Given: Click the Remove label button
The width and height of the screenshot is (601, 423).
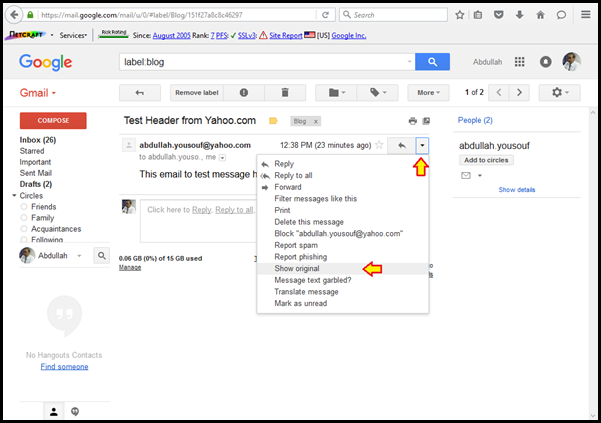Looking at the screenshot, I should click(x=197, y=93).
